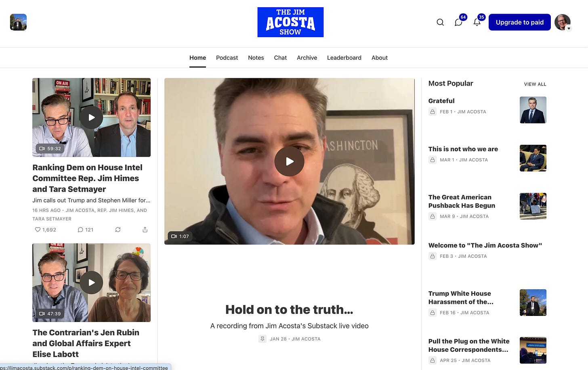Click lock icon beside Mar 9 date
Viewport: 588px width, 370px height.
click(433, 216)
